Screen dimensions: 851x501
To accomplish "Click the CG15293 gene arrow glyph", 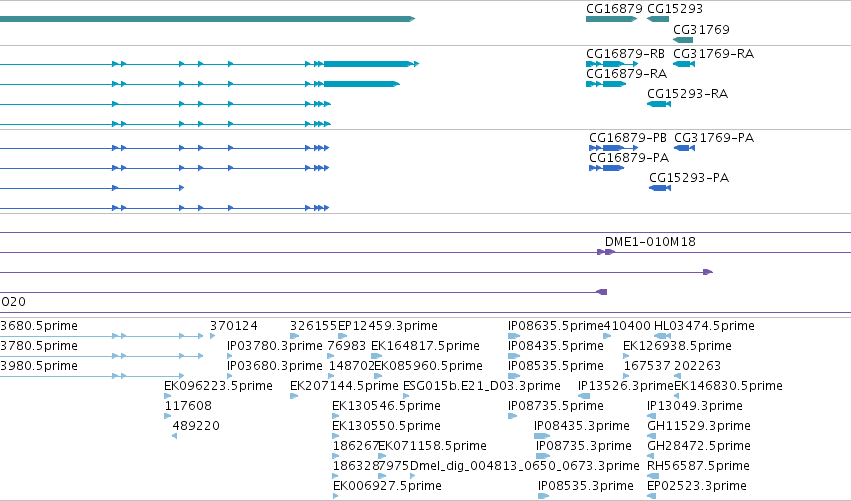I will pos(658,19).
